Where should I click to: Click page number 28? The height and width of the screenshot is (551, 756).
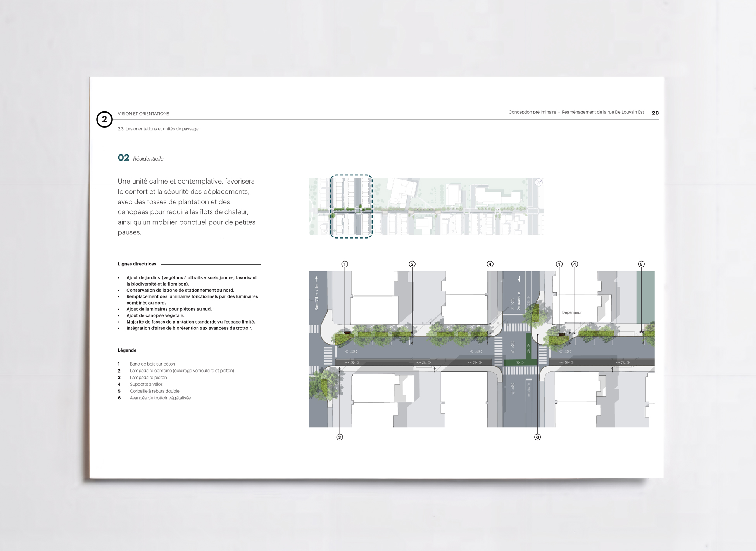(x=655, y=113)
